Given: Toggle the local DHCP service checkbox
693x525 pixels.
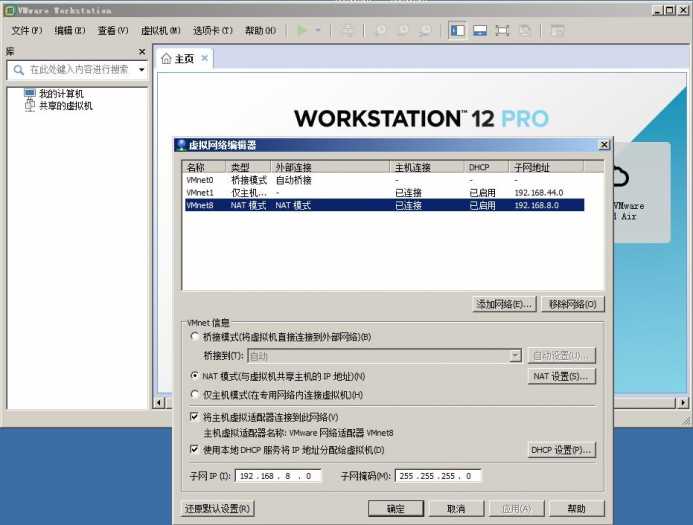Looking at the screenshot, I should click(195, 450).
